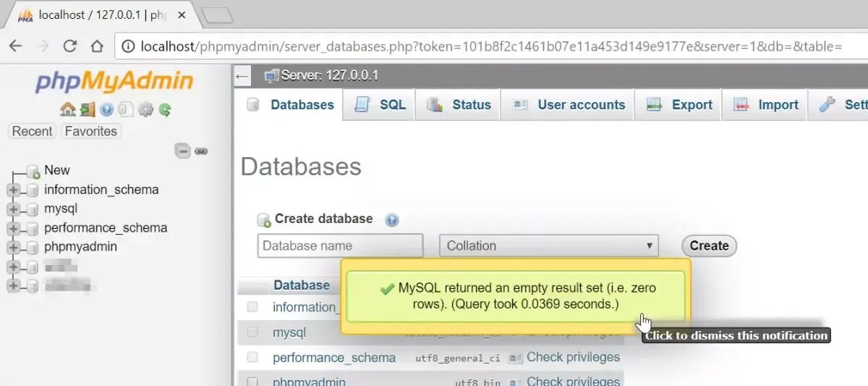Open phpMyAdmin documentation help icon
Screen dimensions: 868x386
point(107,109)
